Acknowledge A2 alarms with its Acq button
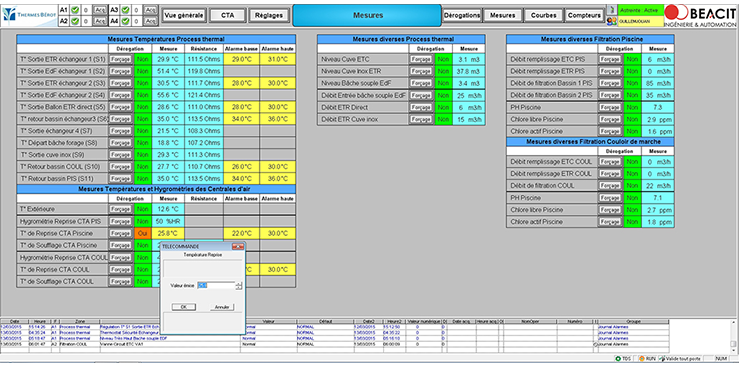This screenshot has width=739, height=365. click(100, 21)
